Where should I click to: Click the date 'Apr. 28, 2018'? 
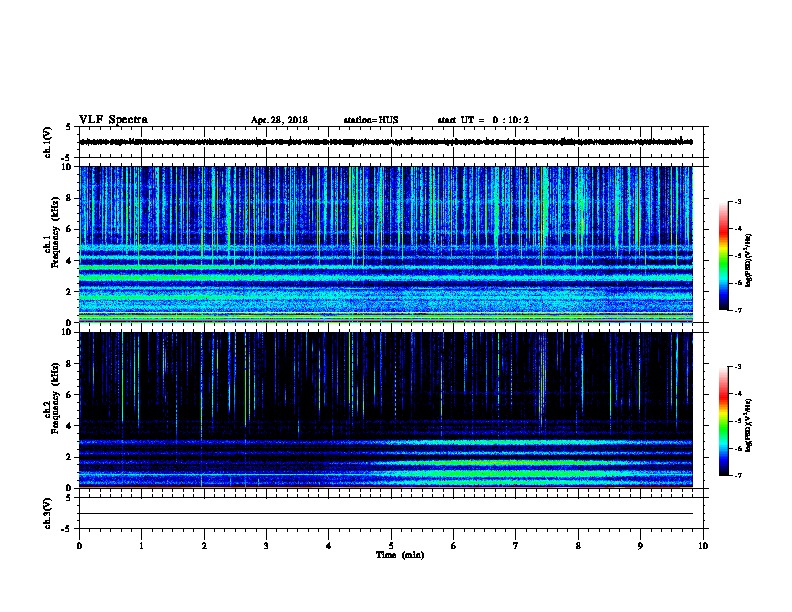coord(279,120)
